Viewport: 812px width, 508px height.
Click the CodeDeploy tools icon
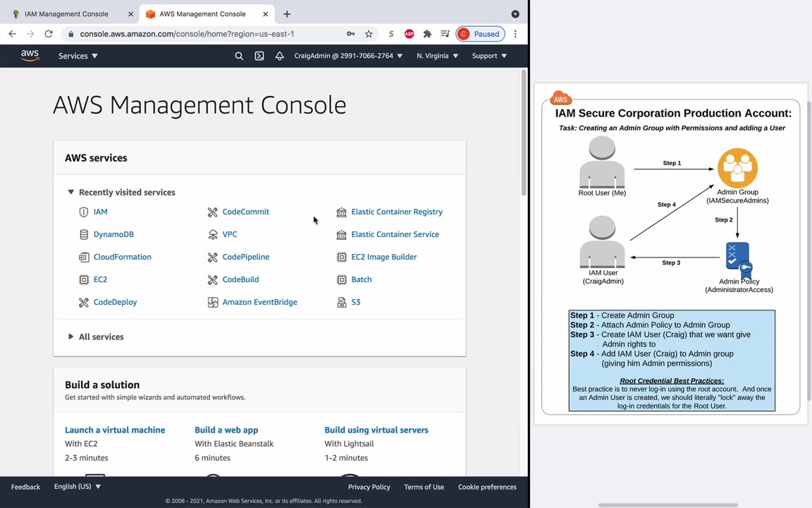pyautogui.click(x=83, y=302)
